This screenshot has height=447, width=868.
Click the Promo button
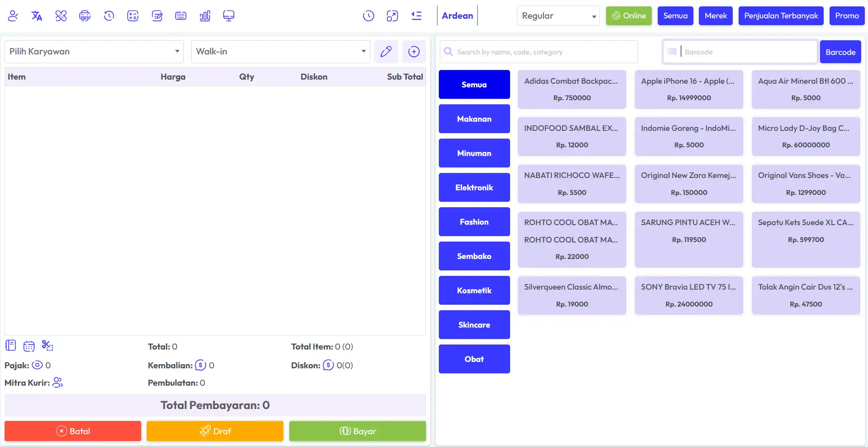(x=847, y=16)
